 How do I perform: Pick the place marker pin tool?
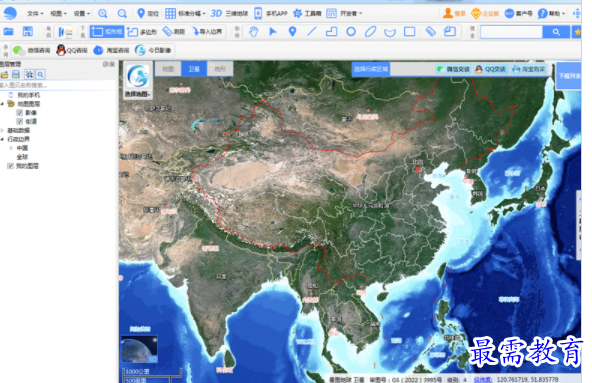[x=292, y=32]
